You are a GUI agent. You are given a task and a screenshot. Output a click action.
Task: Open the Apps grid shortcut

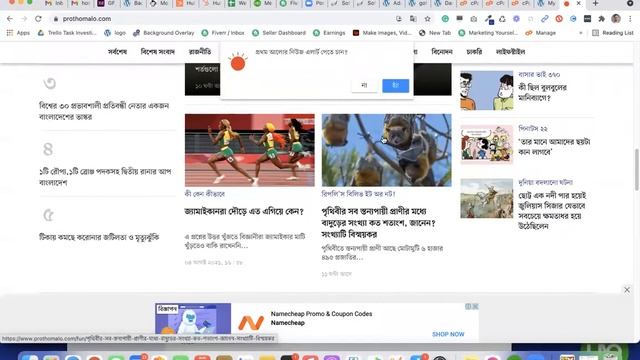[x=18, y=33]
